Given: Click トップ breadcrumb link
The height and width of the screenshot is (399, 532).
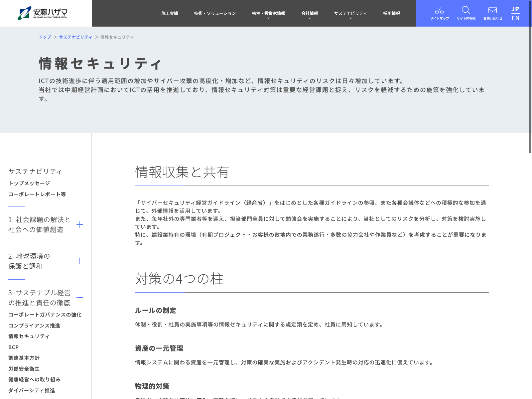Looking at the screenshot, I should (x=45, y=37).
